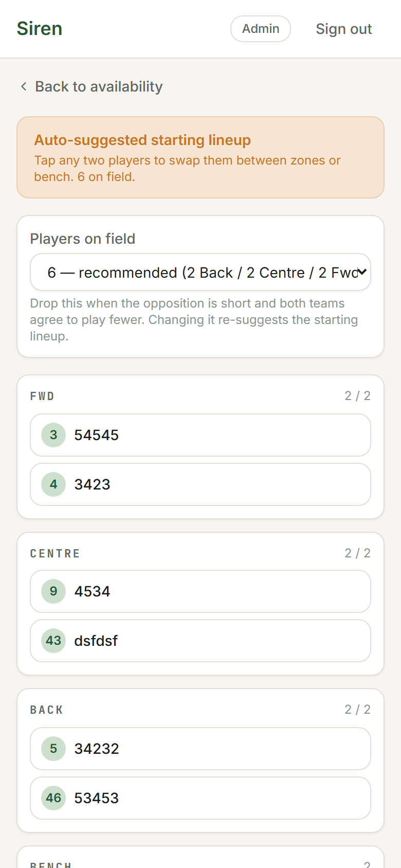Sign out of the app

(343, 29)
